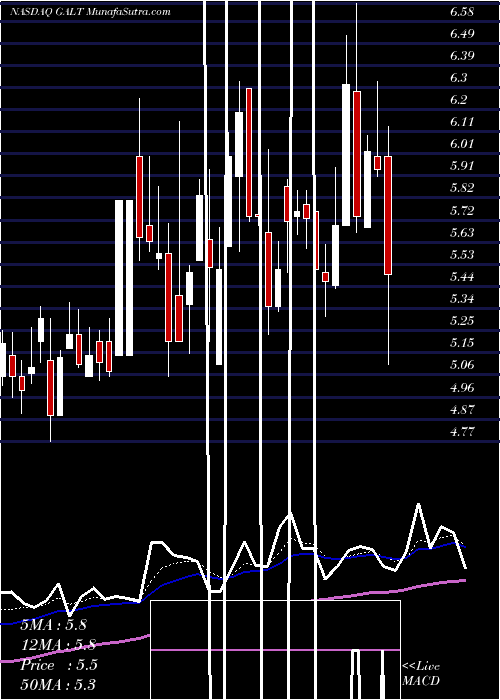Image resolution: width=500 pixels, height=700 pixels.
Task: Click the 6.3 price level label
Action: click(x=458, y=78)
